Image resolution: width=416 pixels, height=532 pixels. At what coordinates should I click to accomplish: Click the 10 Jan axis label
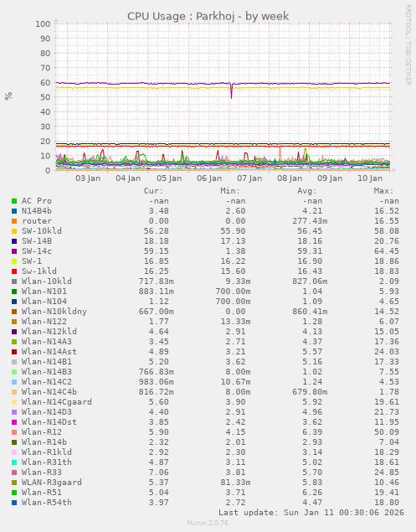(x=370, y=178)
